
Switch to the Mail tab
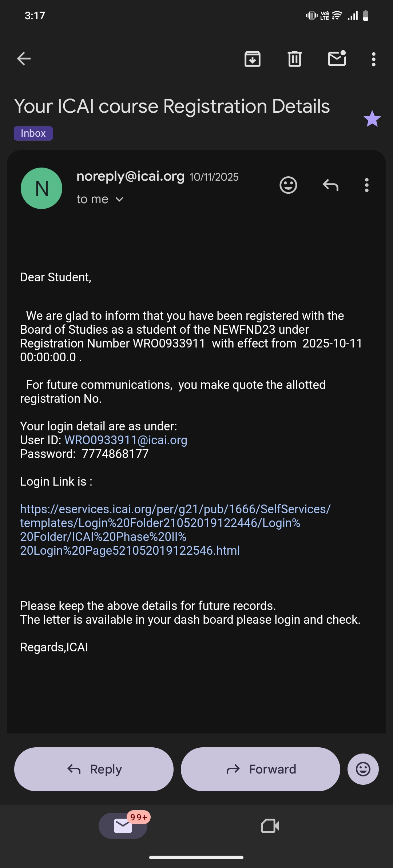click(123, 826)
